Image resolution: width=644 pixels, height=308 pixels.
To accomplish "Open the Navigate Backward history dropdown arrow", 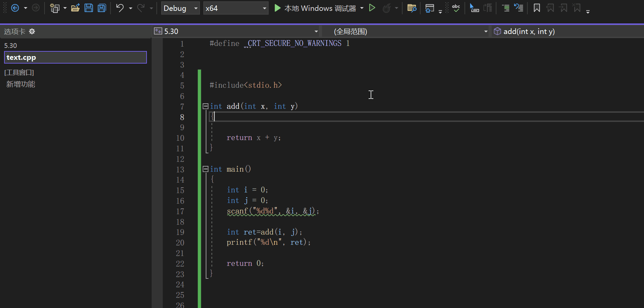I will [26, 8].
